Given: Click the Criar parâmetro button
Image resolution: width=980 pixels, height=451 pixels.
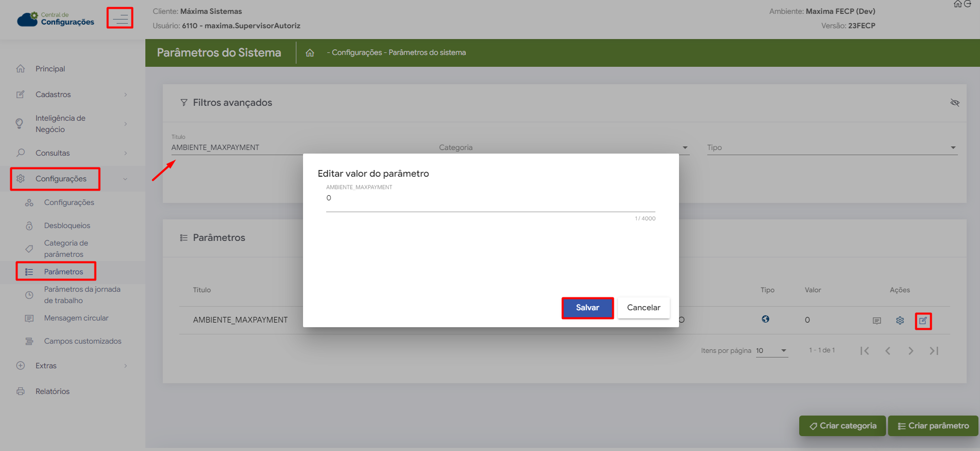Looking at the screenshot, I should 933,426.
